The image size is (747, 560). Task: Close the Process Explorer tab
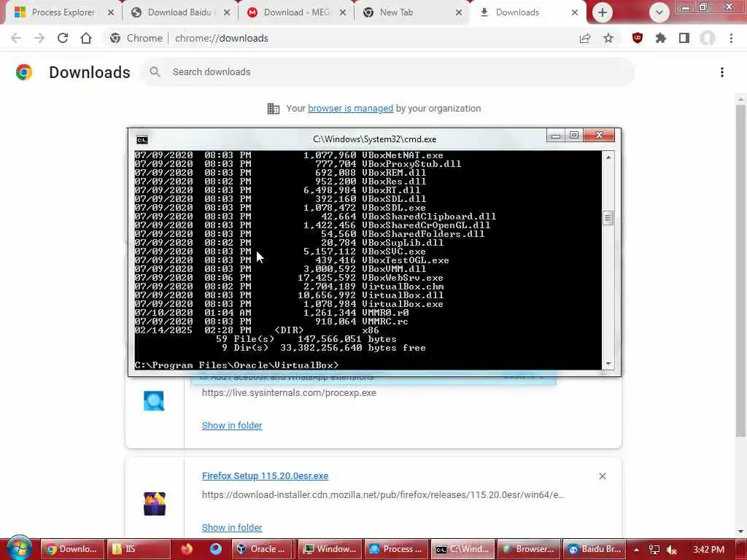[111, 12]
